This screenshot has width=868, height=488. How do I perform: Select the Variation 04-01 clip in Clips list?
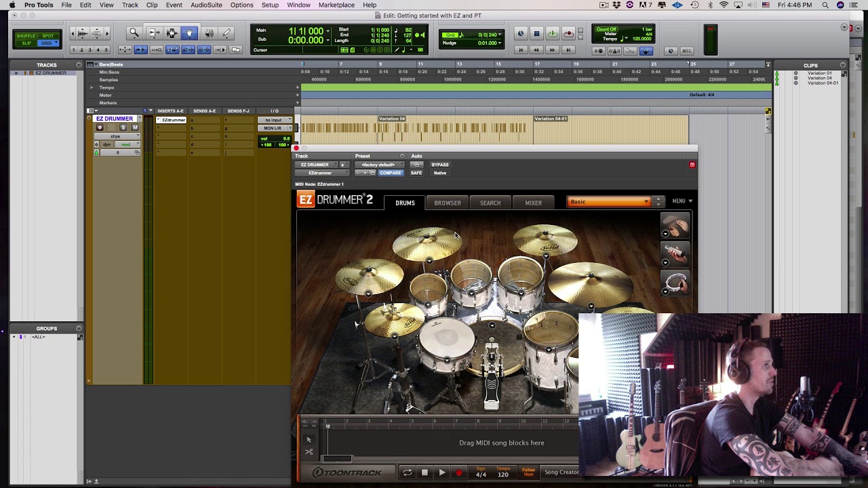(x=823, y=83)
